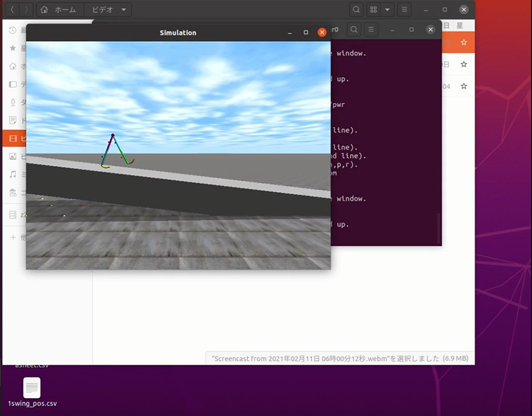
Task: Toggle star on the third file row
Action: click(x=464, y=86)
